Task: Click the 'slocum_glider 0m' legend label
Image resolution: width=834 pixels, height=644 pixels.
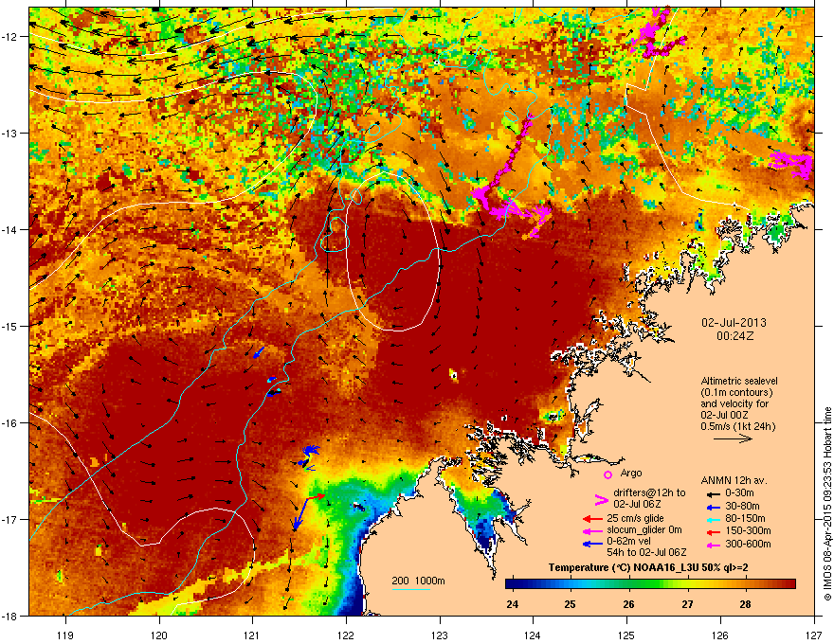Action: [x=644, y=530]
